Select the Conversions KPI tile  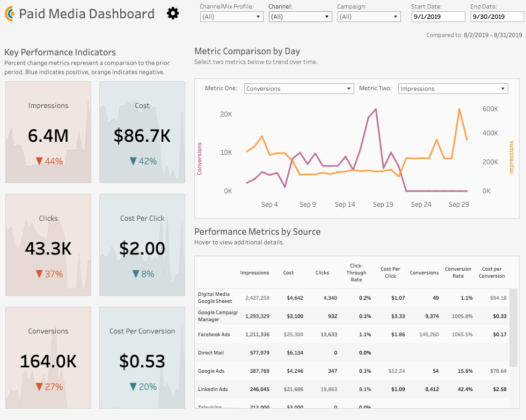pyautogui.click(x=48, y=357)
